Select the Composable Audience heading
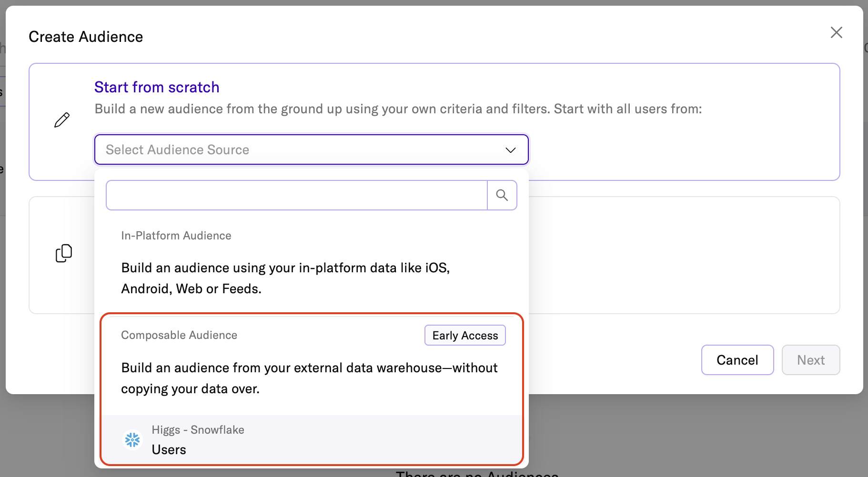Viewport: 868px width, 477px height. [179, 335]
